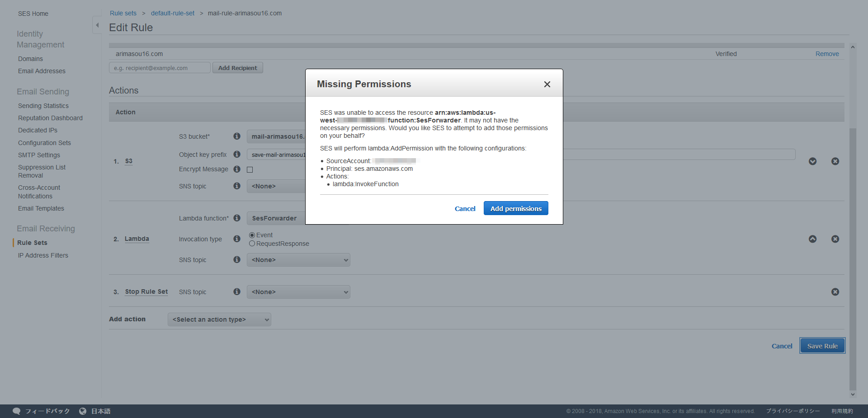Open フィードバック footer link

(47, 411)
